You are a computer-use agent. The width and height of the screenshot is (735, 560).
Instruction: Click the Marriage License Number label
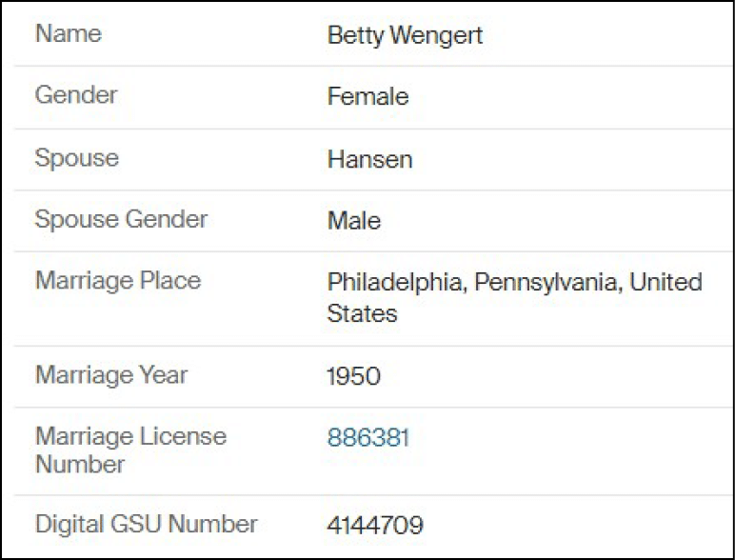pos(130,450)
